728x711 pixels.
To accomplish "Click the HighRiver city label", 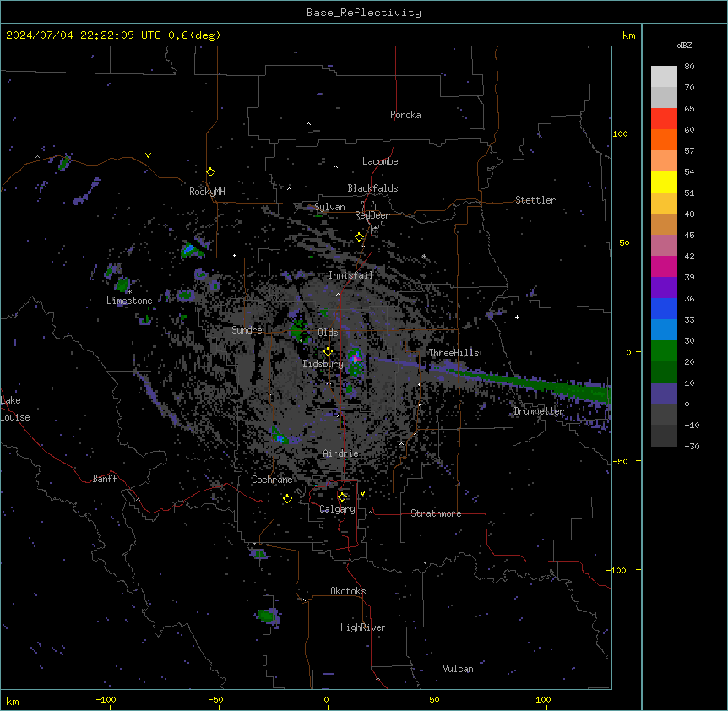I will (x=363, y=627).
